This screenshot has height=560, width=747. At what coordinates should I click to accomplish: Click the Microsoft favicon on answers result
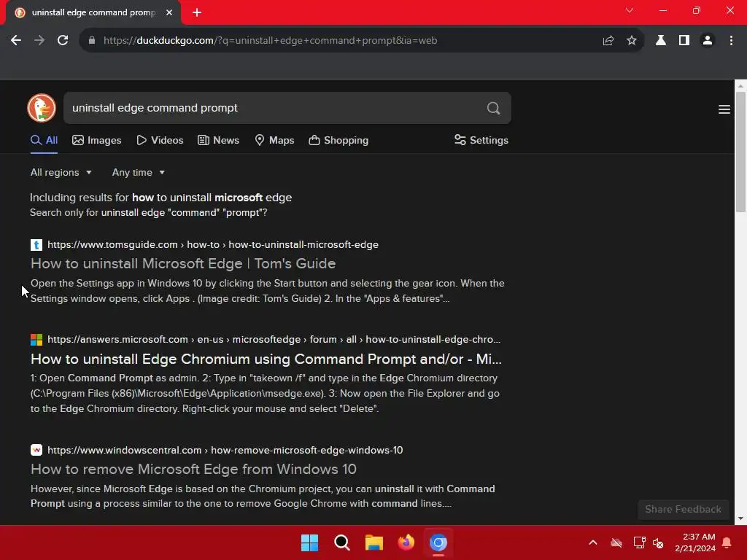tap(36, 340)
